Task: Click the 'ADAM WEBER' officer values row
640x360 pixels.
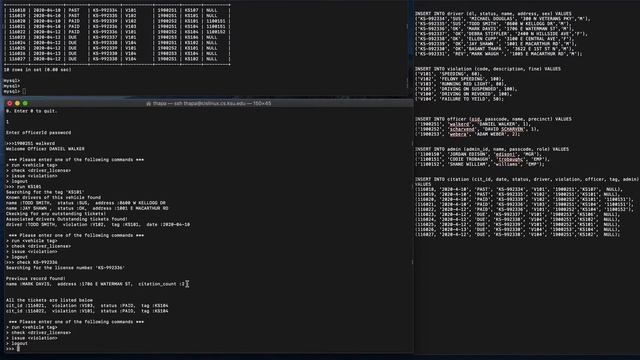Action: [x=468, y=134]
